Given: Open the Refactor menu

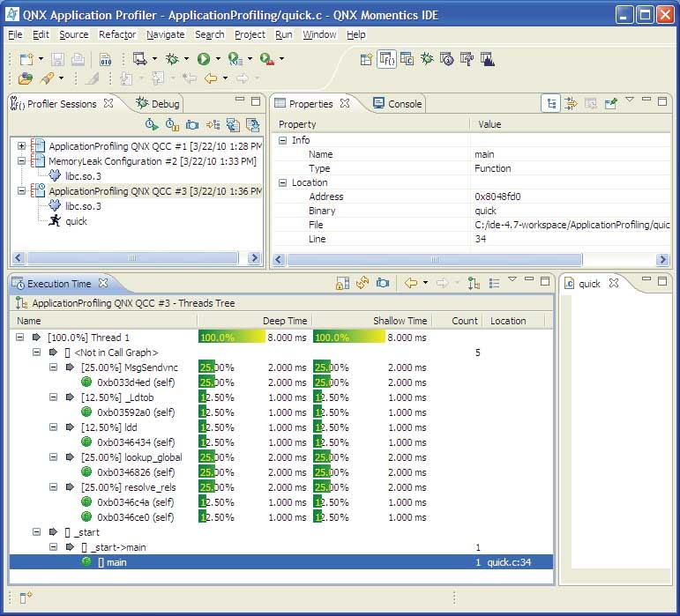Looking at the screenshot, I should pos(117,34).
